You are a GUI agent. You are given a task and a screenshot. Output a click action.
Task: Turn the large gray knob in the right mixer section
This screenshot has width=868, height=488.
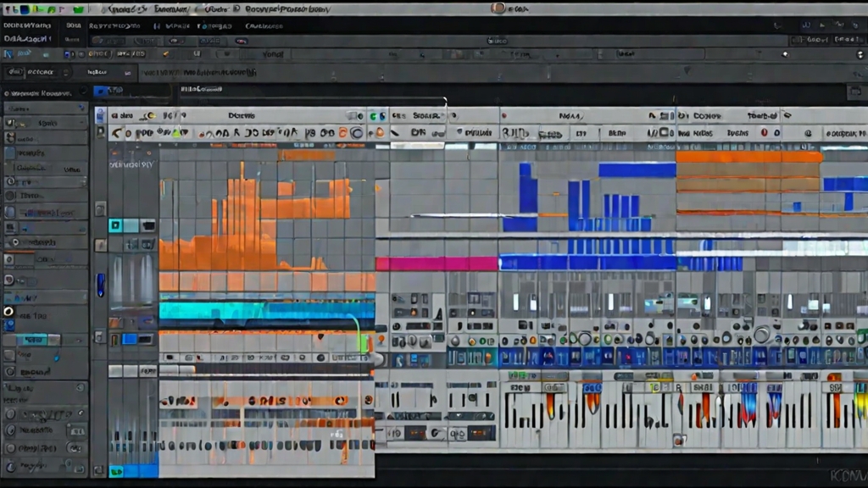pos(762,334)
